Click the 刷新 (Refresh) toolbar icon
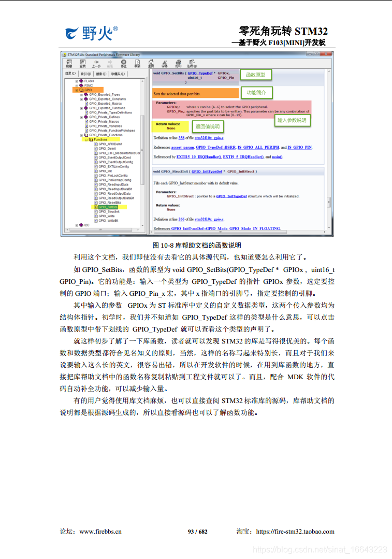 138,62
